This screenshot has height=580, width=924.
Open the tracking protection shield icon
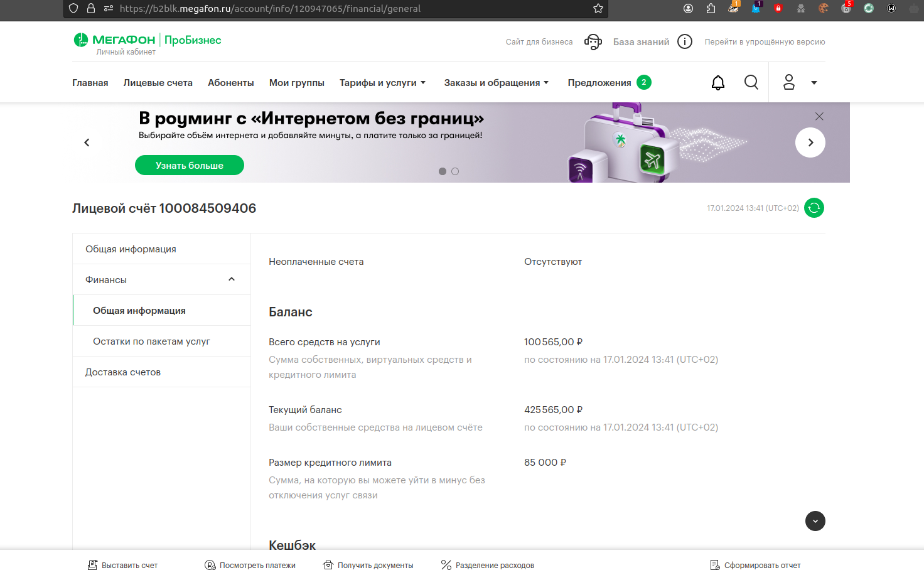[73, 9]
